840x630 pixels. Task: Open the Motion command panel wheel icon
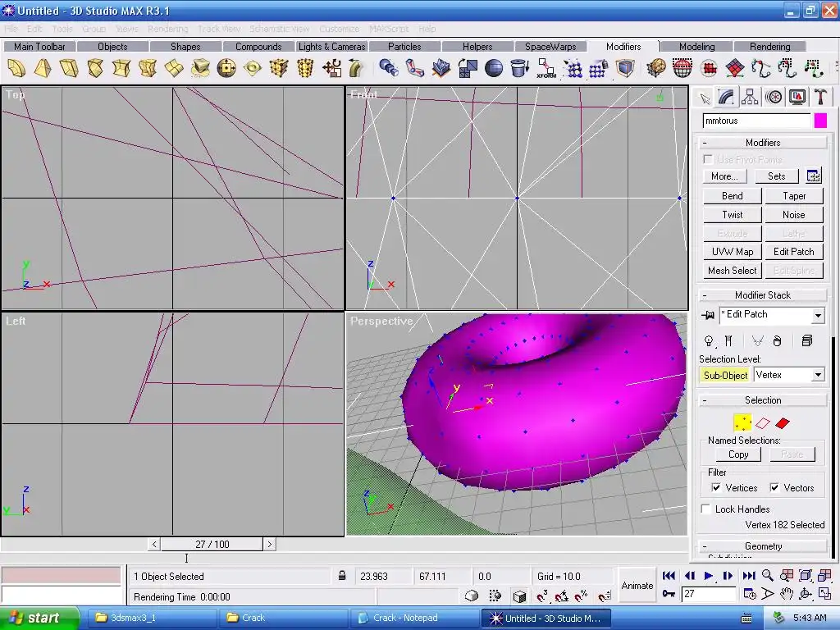pos(774,97)
